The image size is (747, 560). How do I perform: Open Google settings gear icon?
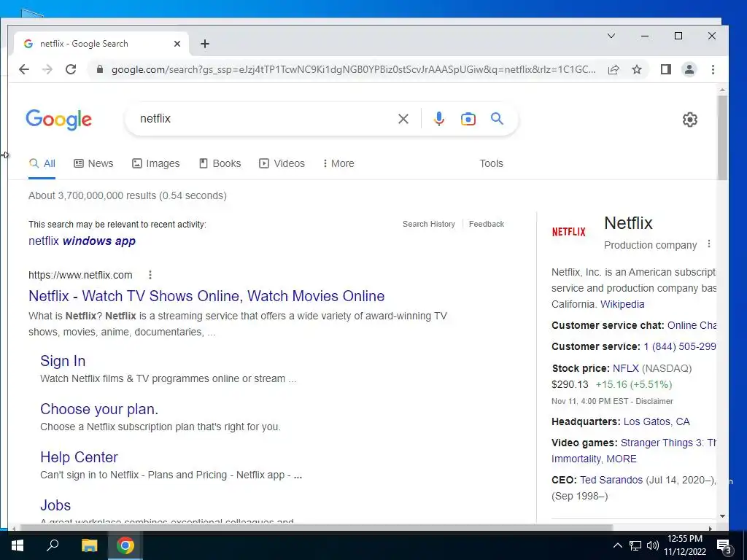click(x=690, y=120)
